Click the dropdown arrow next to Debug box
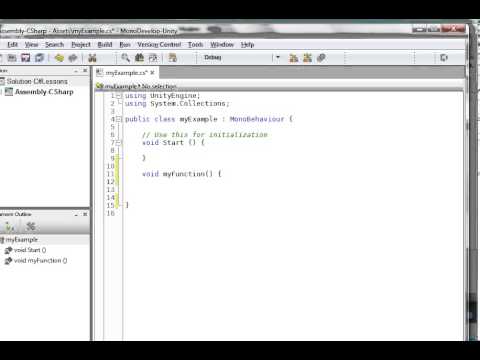 pyautogui.click(x=278, y=58)
